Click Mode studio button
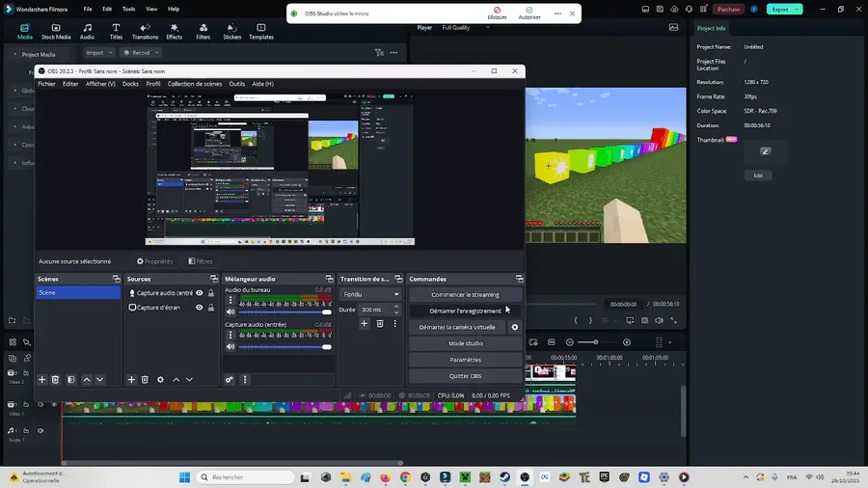Image resolution: width=868 pixels, height=488 pixels. [465, 343]
